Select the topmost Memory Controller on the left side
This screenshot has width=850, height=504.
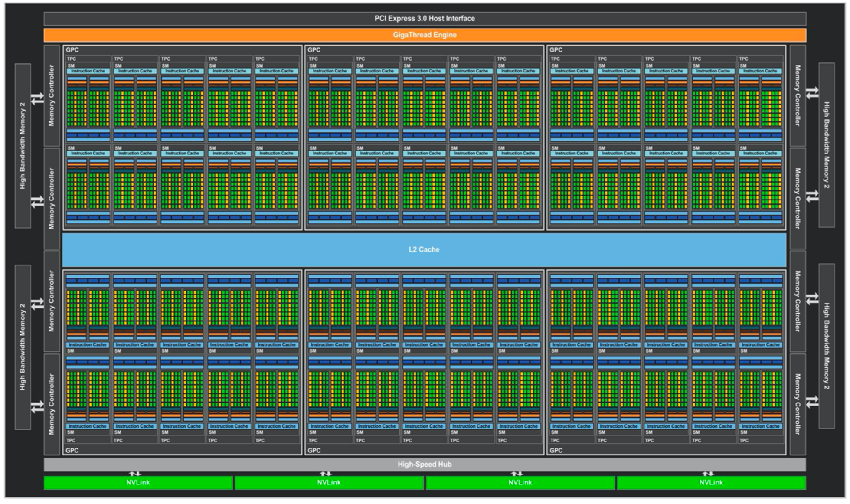52,95
